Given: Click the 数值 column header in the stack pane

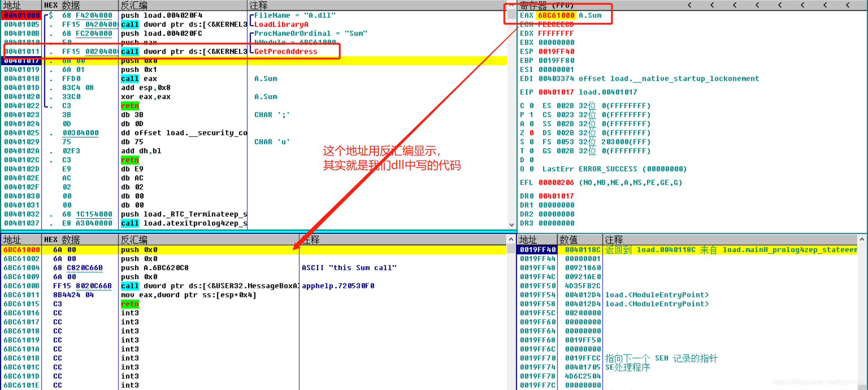Looking at the screenshot, I should [x=580, y=240].
